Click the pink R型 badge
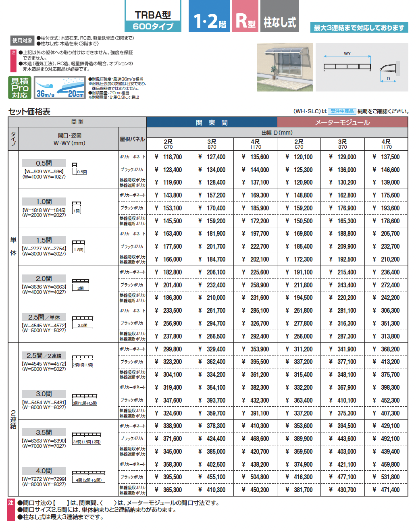Viewport: 416px width, 532px height. click(245, 16)
